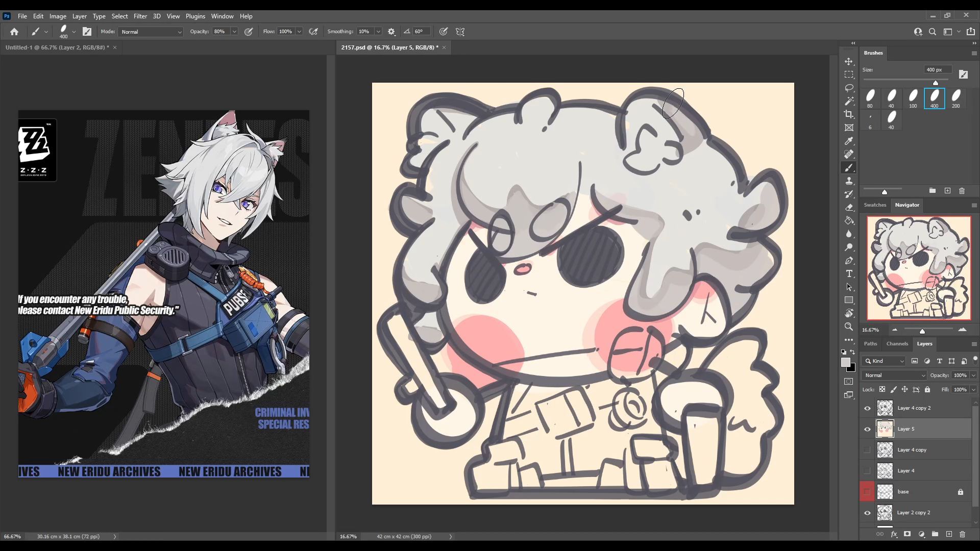Select the History Brush tool
Screen dimensions: 980x551
(849, 194)
